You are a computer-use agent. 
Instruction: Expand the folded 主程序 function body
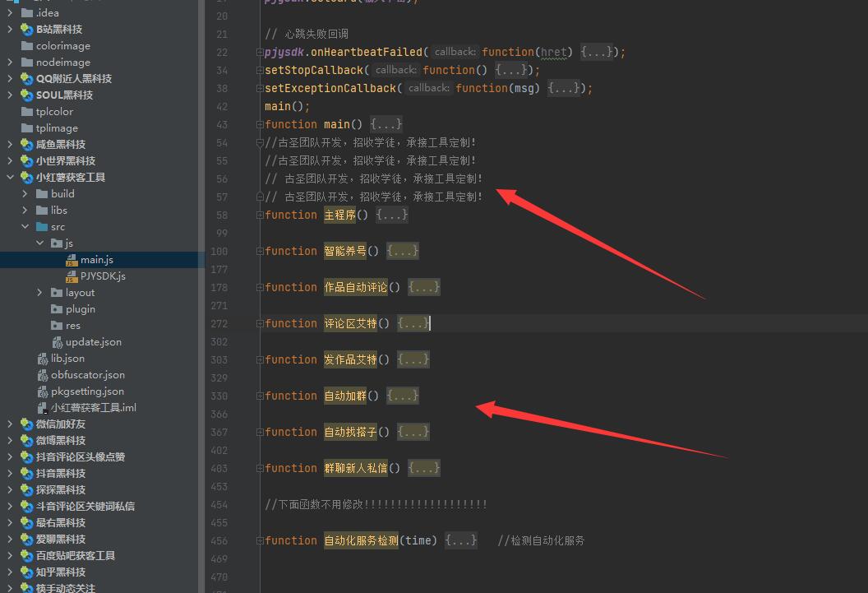(392, 215)
